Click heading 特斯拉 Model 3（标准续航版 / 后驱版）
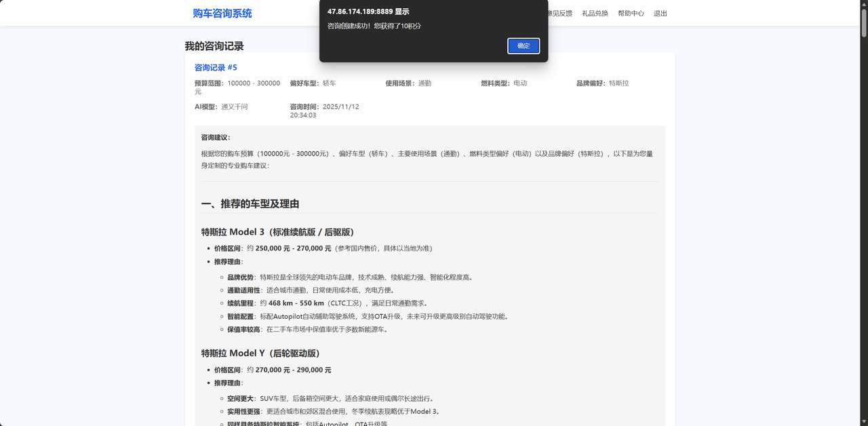 (x=277, y=231)
